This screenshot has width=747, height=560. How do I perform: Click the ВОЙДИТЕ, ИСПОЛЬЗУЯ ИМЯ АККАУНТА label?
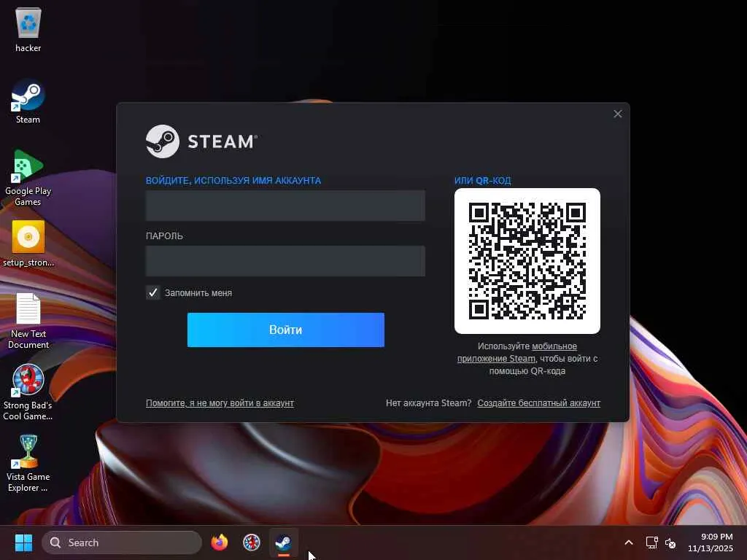pos(233,181)
